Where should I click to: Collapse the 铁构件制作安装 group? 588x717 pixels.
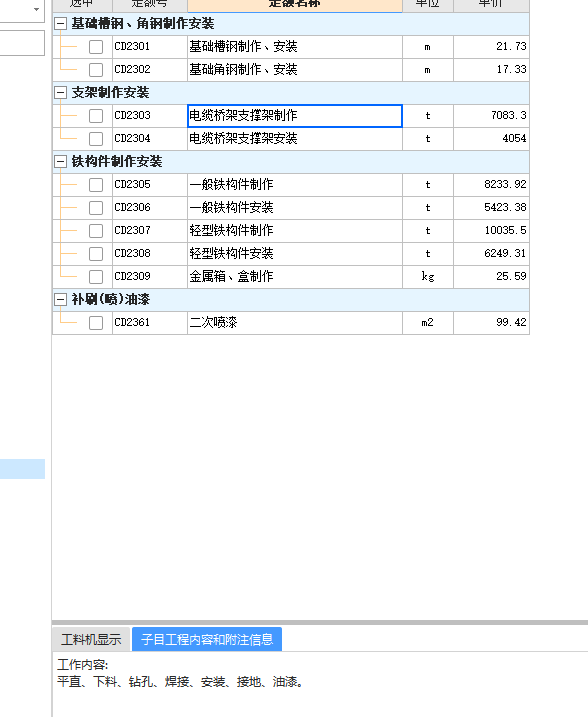(60, 161)
